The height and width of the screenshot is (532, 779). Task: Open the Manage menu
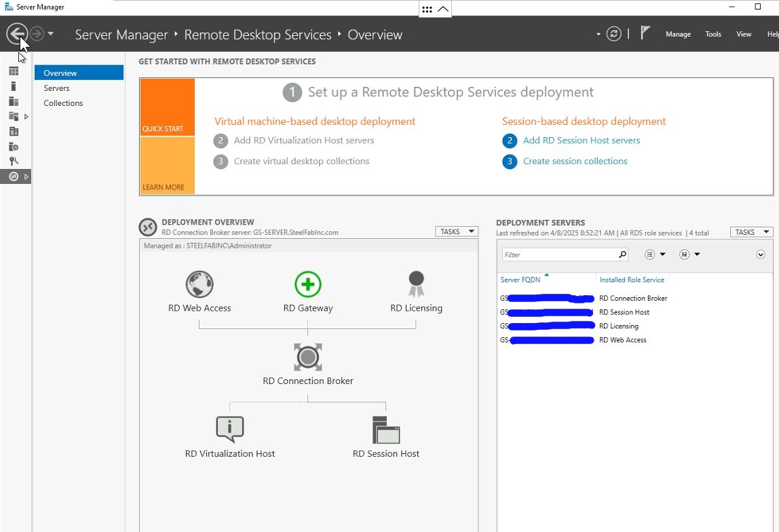(678, 35)
